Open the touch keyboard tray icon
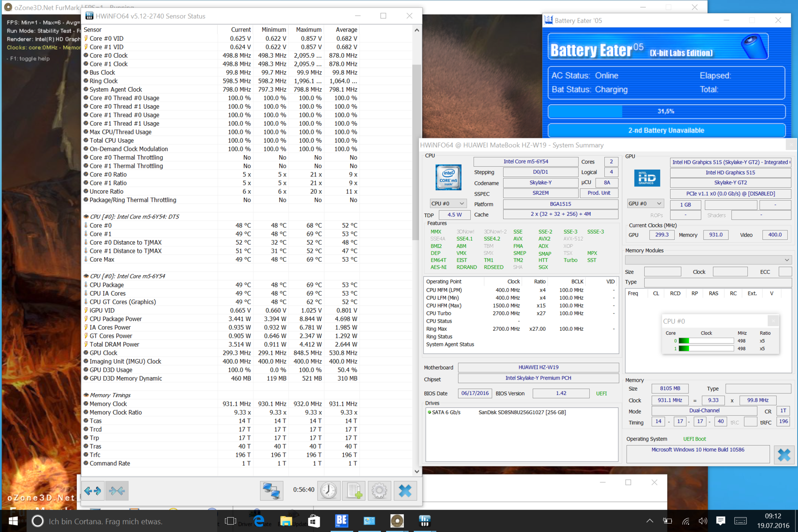798x532 pixels. (740, 521)
